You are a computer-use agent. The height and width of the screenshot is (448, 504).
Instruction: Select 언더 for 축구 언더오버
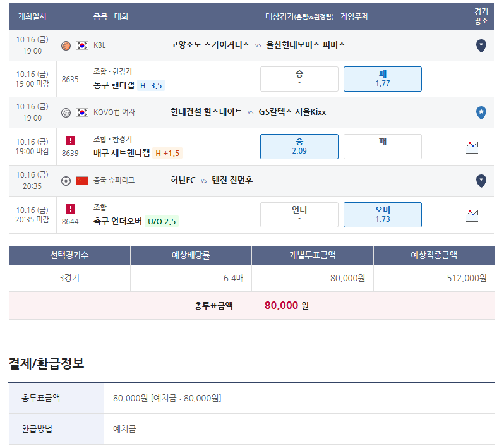299,214
